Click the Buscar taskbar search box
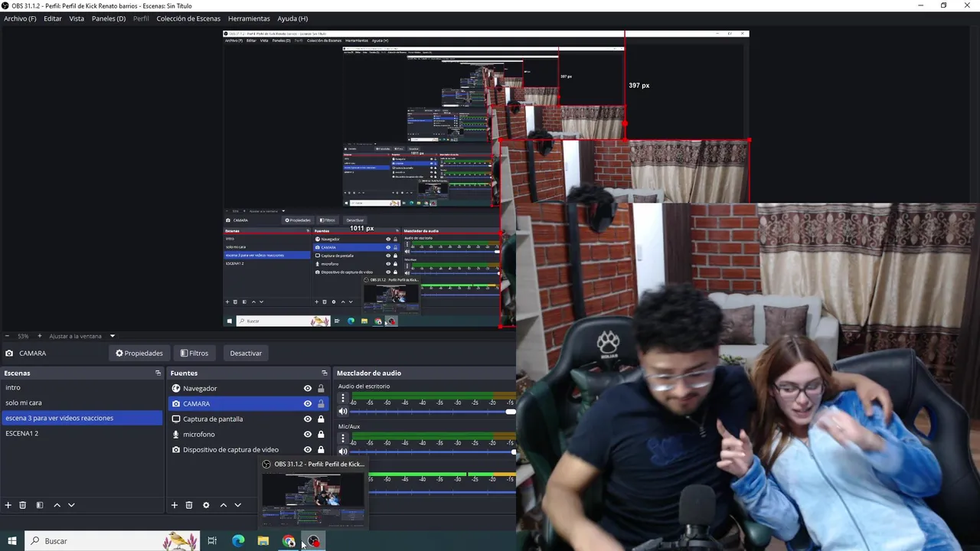 [x=112, y=541]
